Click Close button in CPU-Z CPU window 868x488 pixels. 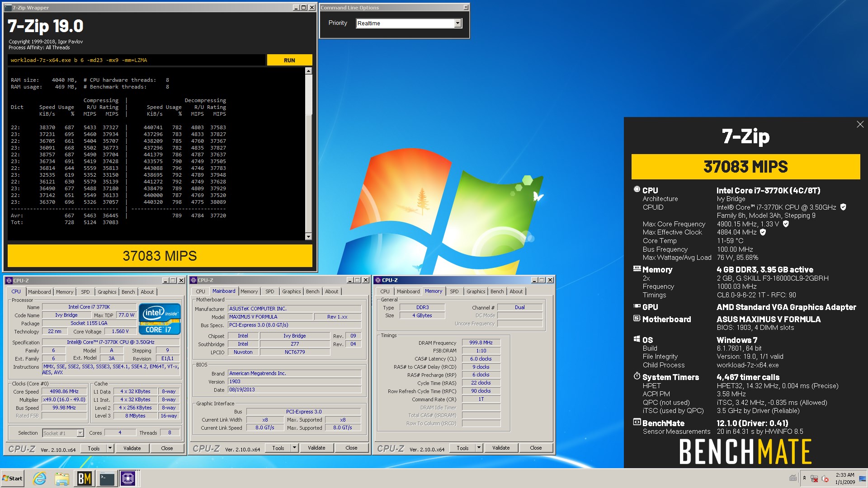(167, 448)
